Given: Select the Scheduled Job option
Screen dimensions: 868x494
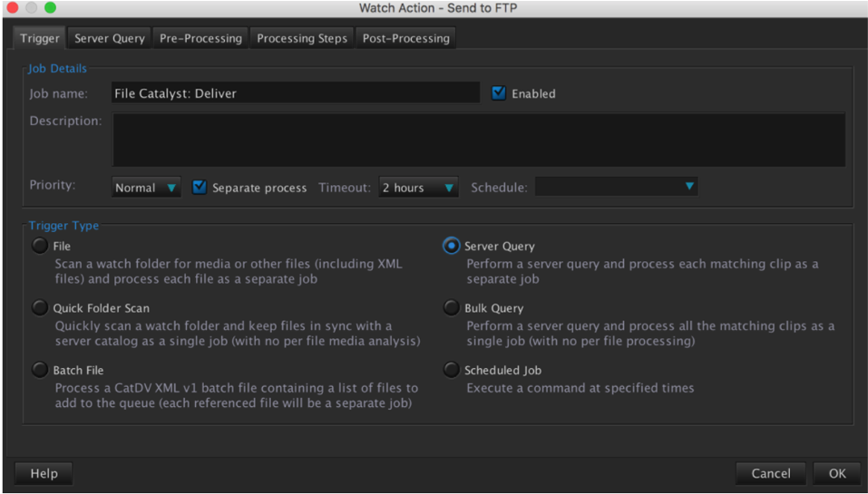Looking at the screenshot, I should point(451,370).
